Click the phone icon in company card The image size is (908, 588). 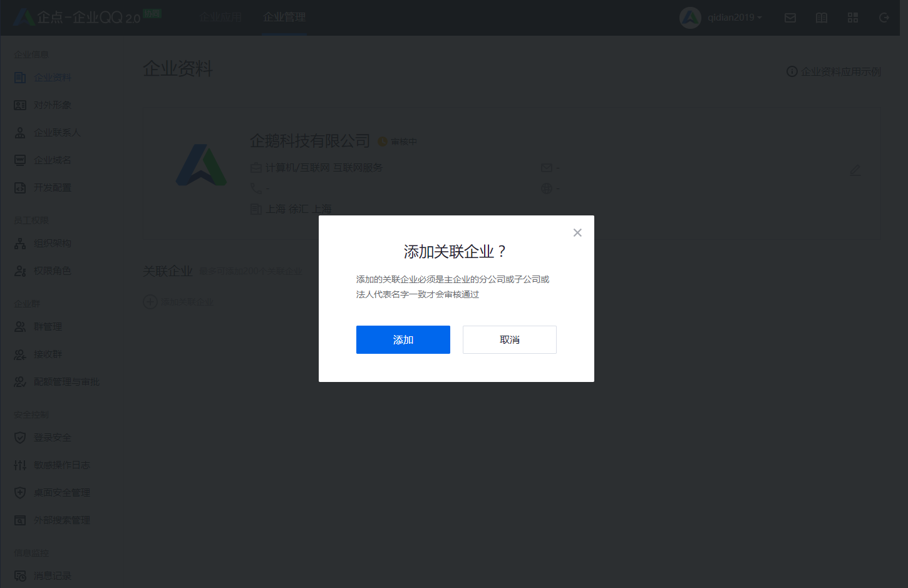point(256,188)
